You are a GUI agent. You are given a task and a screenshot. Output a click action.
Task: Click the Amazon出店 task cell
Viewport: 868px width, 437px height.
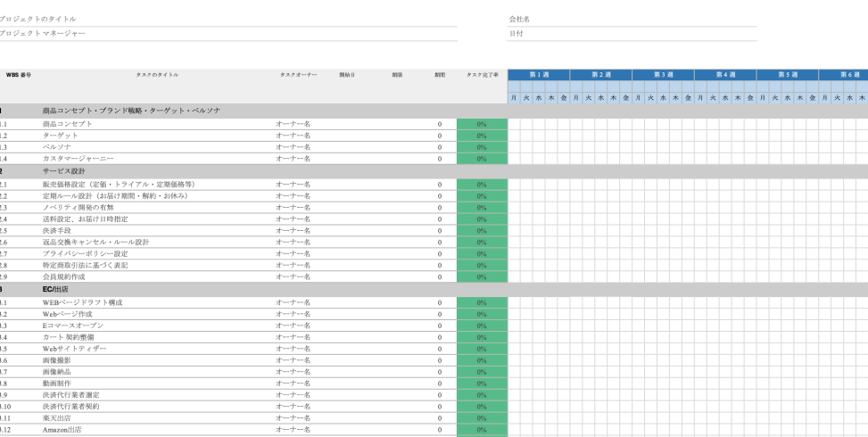(x=62, y=430)
